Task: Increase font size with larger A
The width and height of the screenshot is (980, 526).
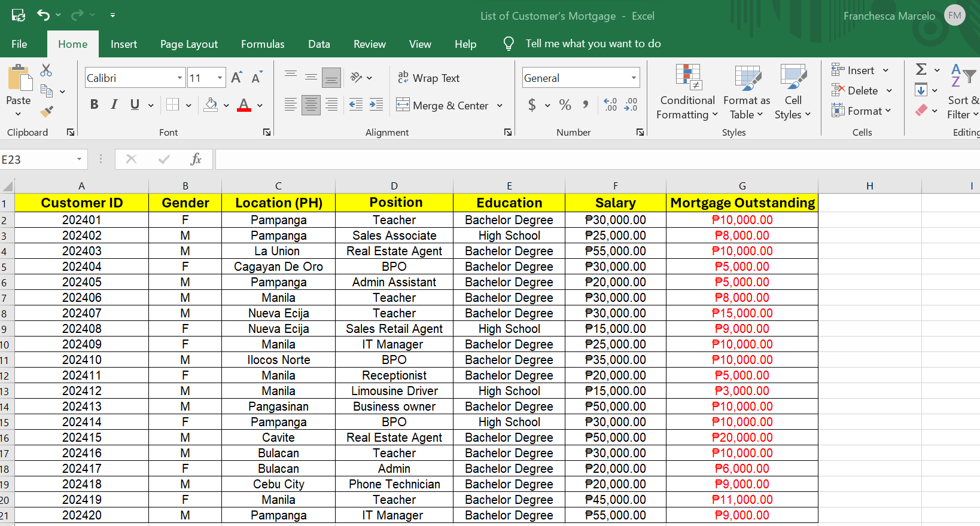Action: coord(236,78)
